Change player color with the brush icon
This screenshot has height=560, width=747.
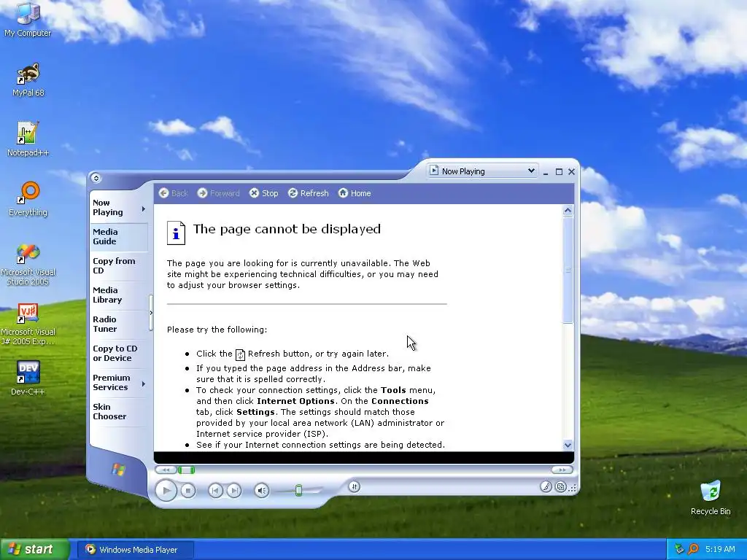point(546,486)
